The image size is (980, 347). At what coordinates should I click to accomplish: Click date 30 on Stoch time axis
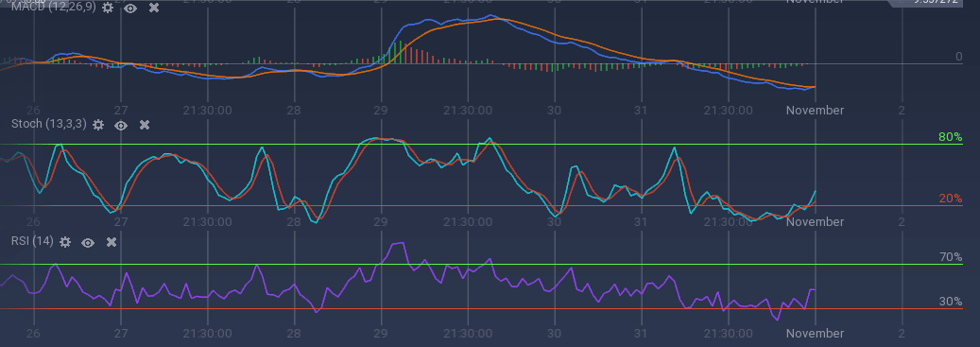click(x=554, y=221)
